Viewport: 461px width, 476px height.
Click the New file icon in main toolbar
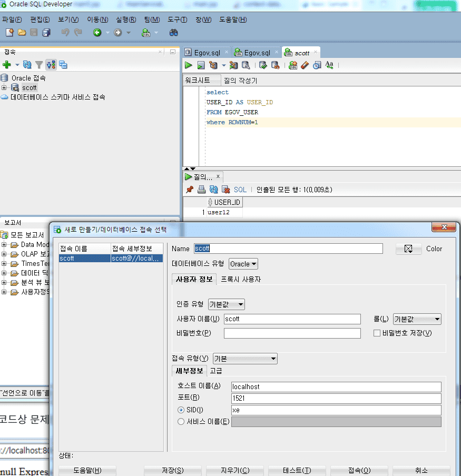click(9, 33)
